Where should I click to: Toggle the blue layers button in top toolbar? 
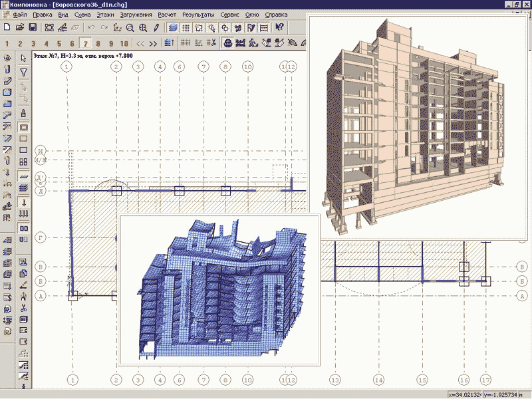click(172, 28)
